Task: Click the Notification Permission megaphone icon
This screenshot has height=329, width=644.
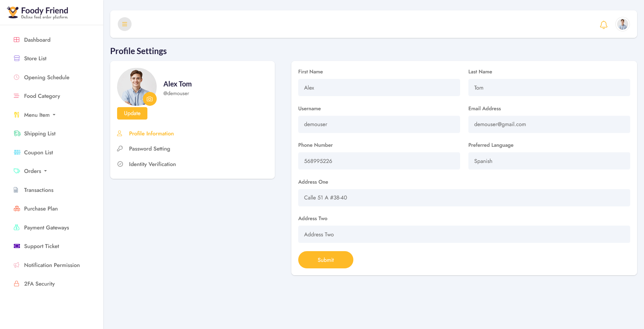Action: tap(17, 265)
